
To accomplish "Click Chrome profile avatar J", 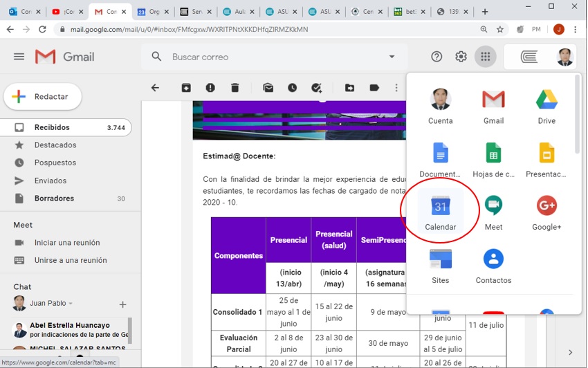I will point(559,29).
